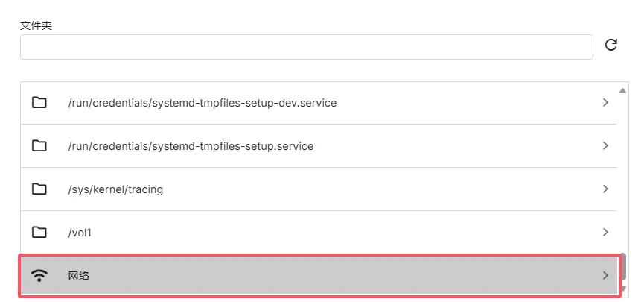Click the folder list scrollbar thumb

click(622, 265)
